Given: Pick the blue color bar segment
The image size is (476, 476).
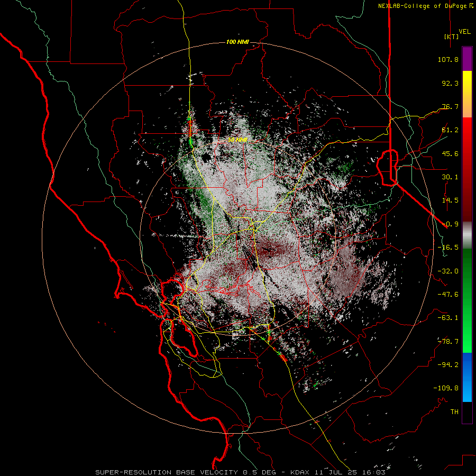Looking at the screenshot, I should click(x=467, y=377).
